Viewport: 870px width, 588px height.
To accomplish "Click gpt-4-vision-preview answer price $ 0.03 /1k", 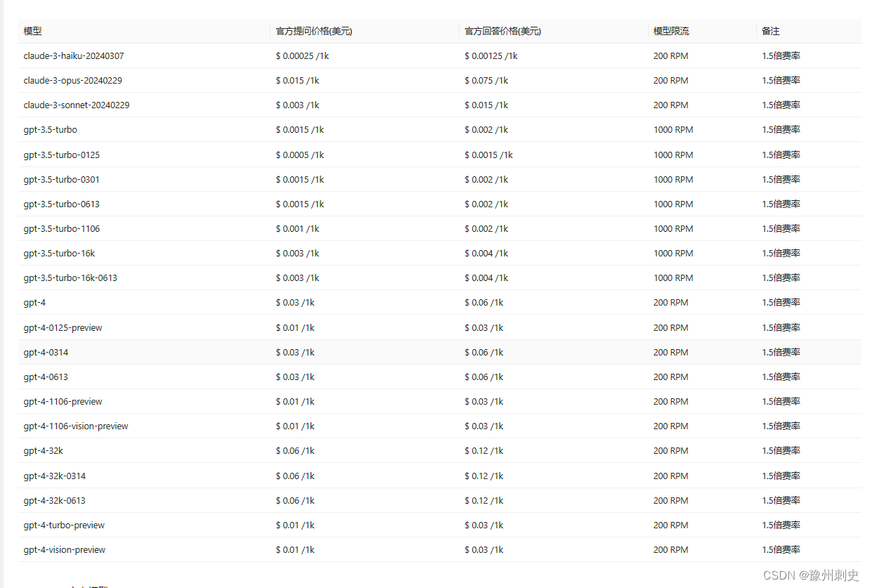I will point(484,549).
